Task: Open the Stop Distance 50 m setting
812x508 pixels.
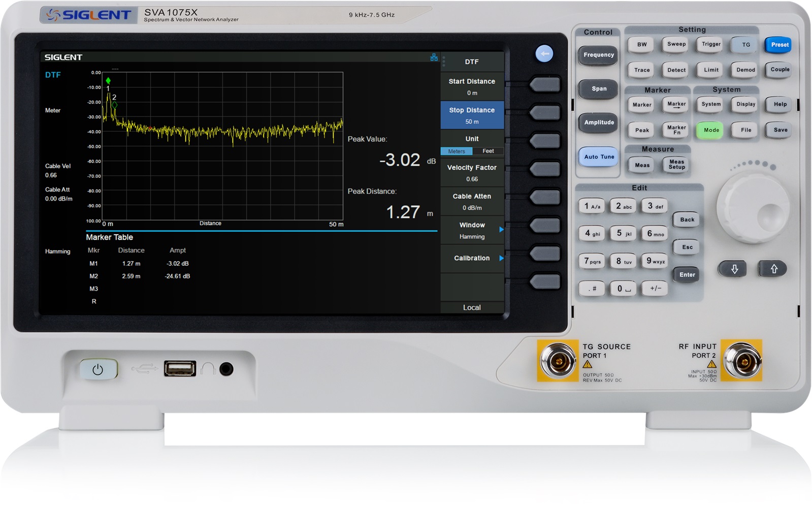Action: point(472,115)
